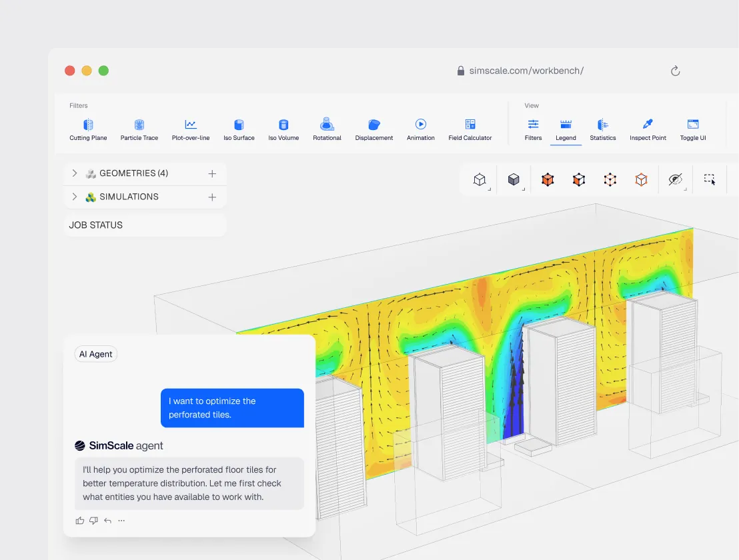Add a new simulation with the plus button
The image size is (739, 560).
tap(212, 197)
